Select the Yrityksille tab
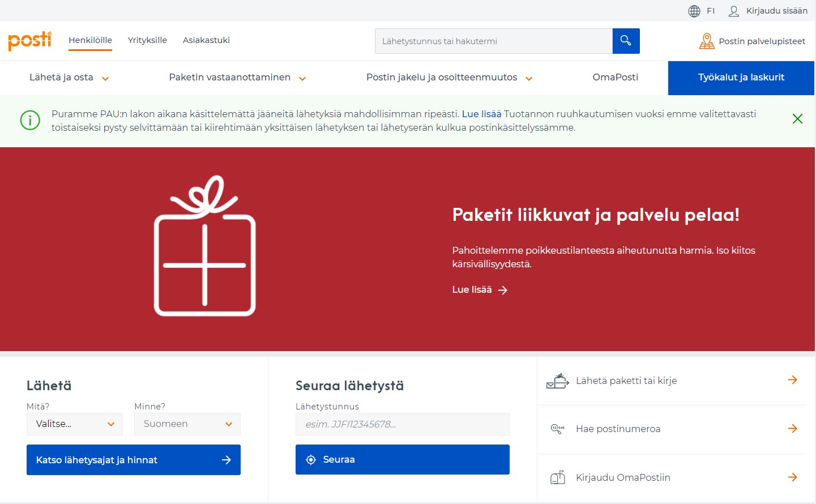The height and width of the screenshot is (504, 816). tap(147, 40)
